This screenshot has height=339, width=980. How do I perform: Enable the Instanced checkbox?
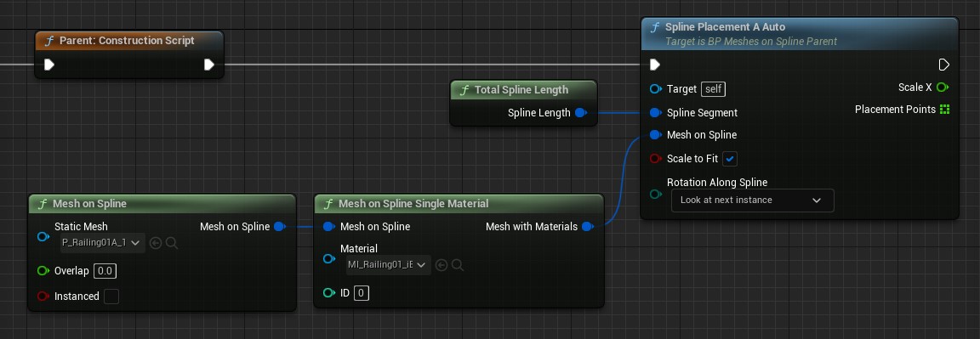[x=111, y=297]
